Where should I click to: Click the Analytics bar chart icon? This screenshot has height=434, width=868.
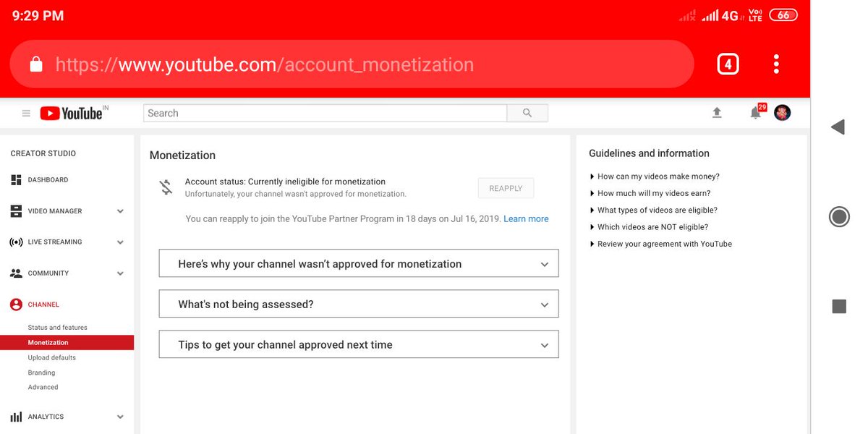[16, 417]
